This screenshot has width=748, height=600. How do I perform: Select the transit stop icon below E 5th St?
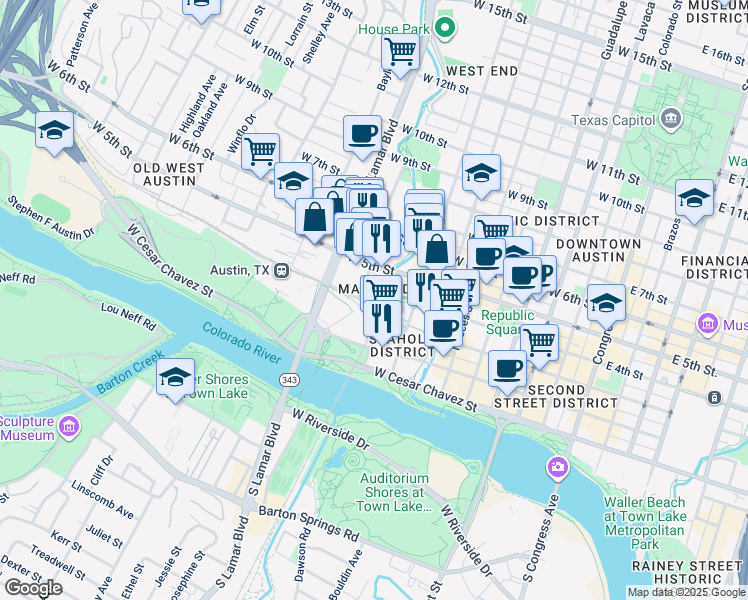(x=714, y=397)
